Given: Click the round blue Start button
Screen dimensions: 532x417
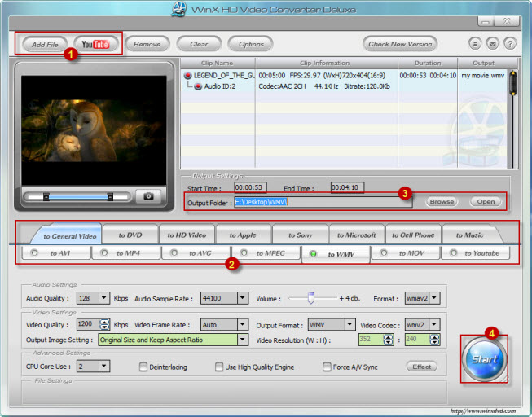Looking at the screenshot, I should [x=484, y=359].
